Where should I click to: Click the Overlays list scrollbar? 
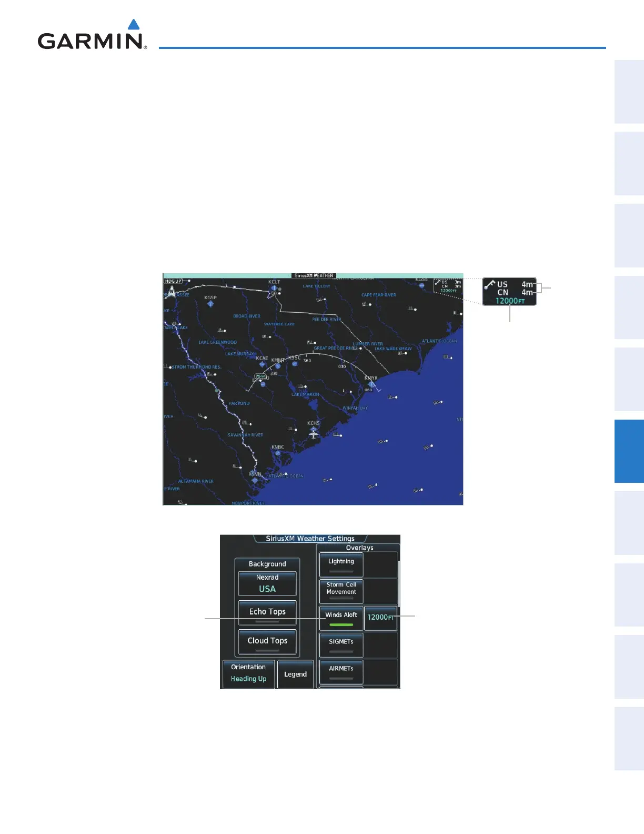(399, 583)
